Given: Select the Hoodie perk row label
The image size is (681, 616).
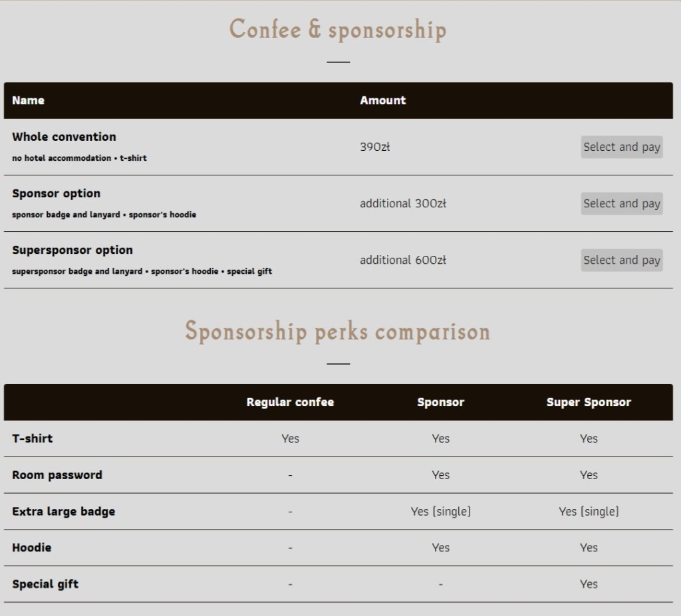Looking at the screenshot, I should click(31, 548).
